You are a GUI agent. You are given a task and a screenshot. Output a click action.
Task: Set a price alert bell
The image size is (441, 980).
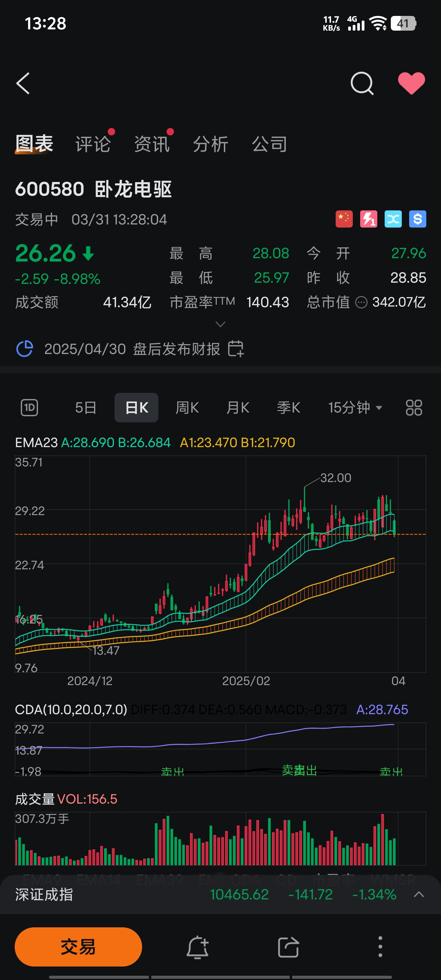click(198, 947)
